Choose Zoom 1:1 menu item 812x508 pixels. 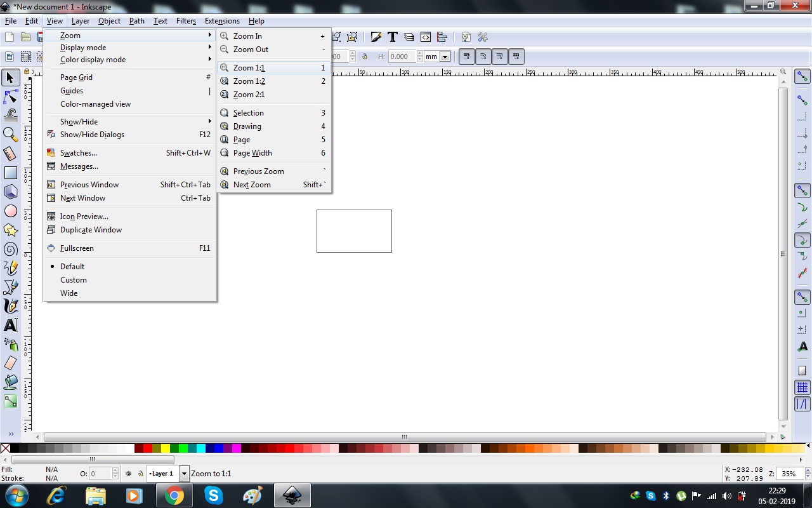point(273,68)
